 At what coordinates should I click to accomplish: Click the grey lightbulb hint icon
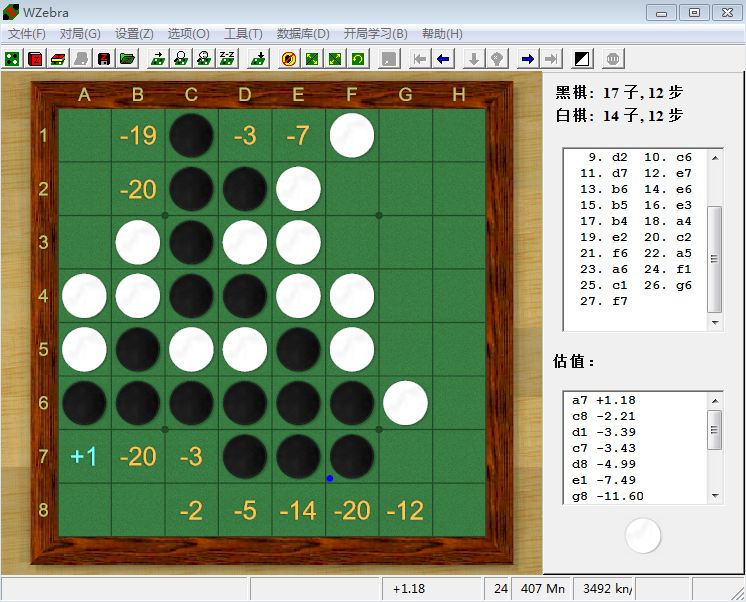(497, 59)
